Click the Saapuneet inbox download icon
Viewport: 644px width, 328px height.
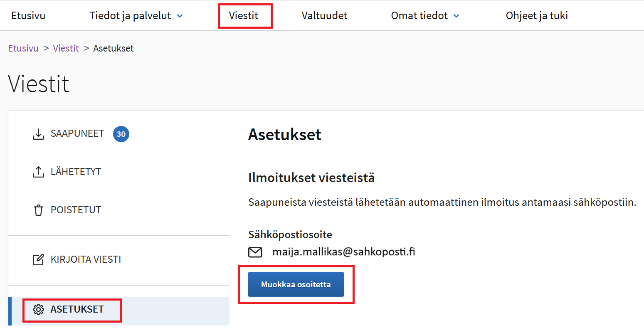38,134
